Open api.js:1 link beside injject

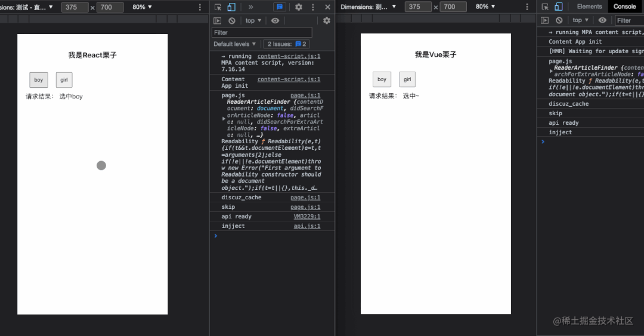307,226
